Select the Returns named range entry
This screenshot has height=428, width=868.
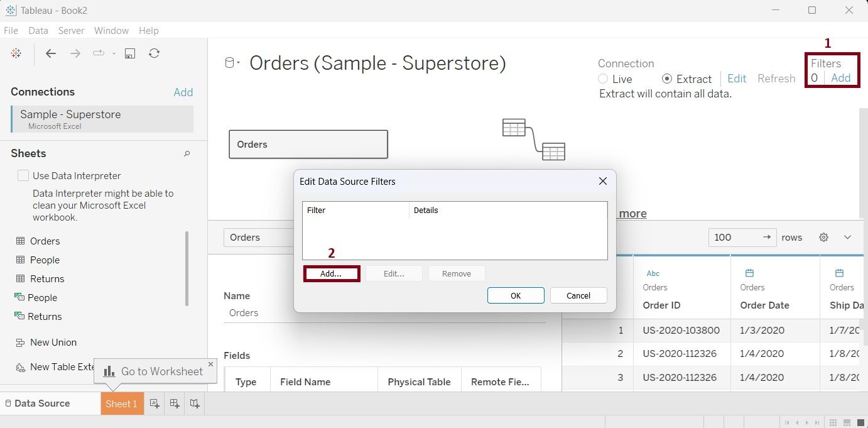45,316
